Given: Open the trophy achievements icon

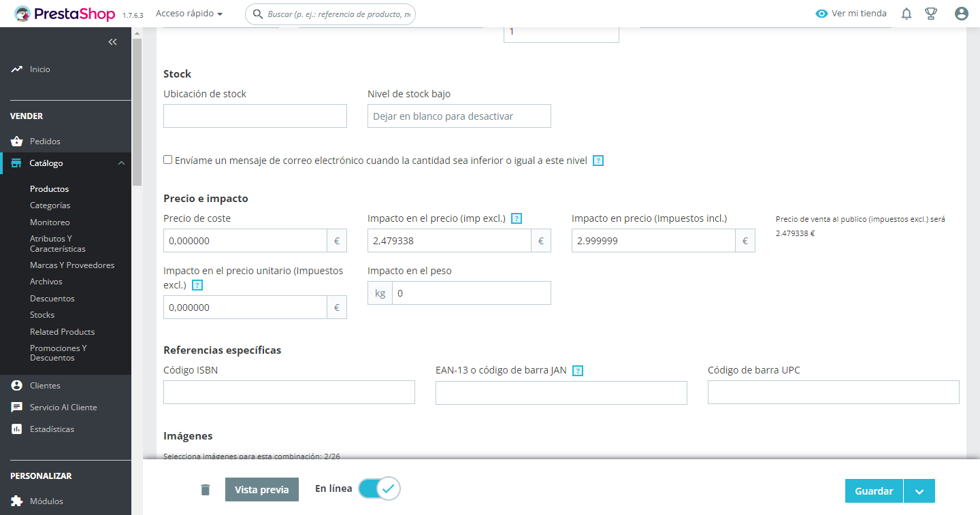Looking at the screenshot, I should pyautogui.click(x=931, y=14).
